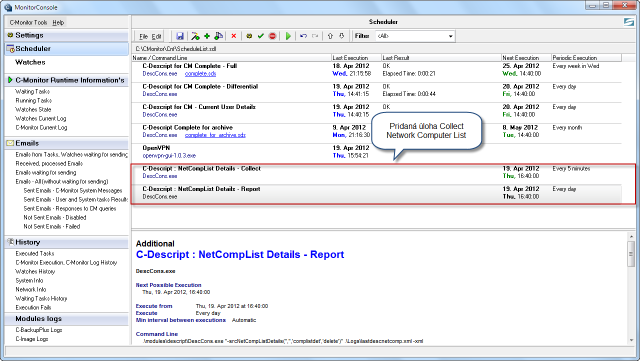Open Waiting Tasks History entry
This screenshot has width=640, height=361.
coord(41,298)
